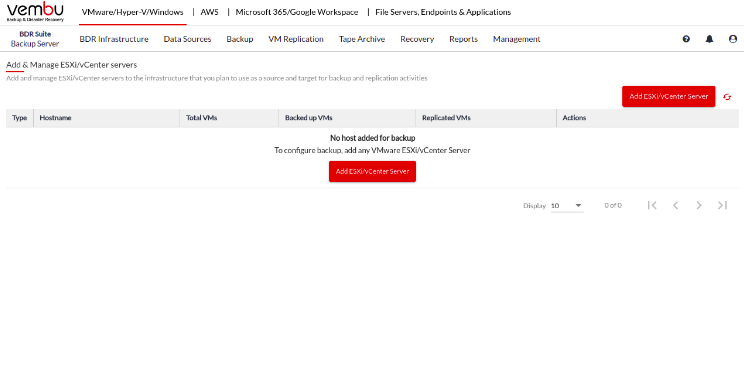Switch to Microsoft 365/Google Workspace tab

pyautogui.click(x=297, y=12)
